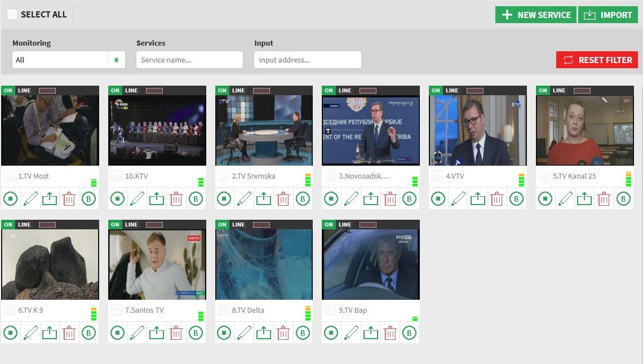The height and width of the screenshot is (364, 643).
Task: Open the 4.VTV video thumbnail
Action: tap(477, 130)
